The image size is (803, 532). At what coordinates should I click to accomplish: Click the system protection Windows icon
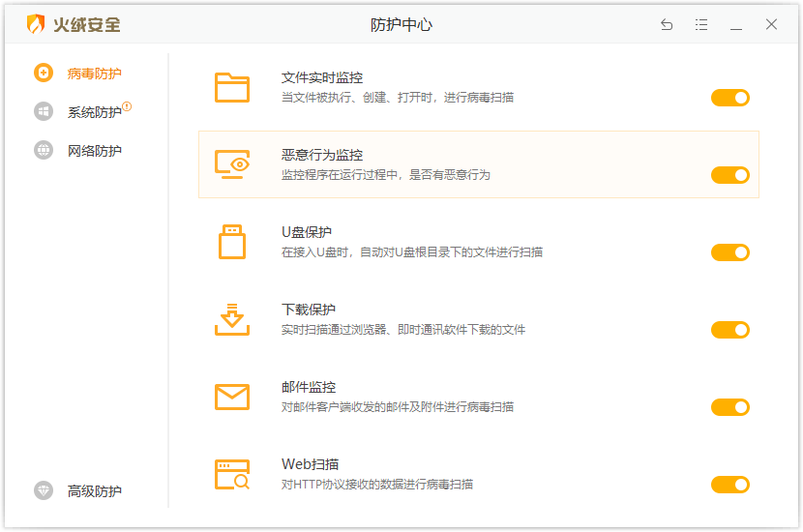pyautogui.click(x=44, y=111)
